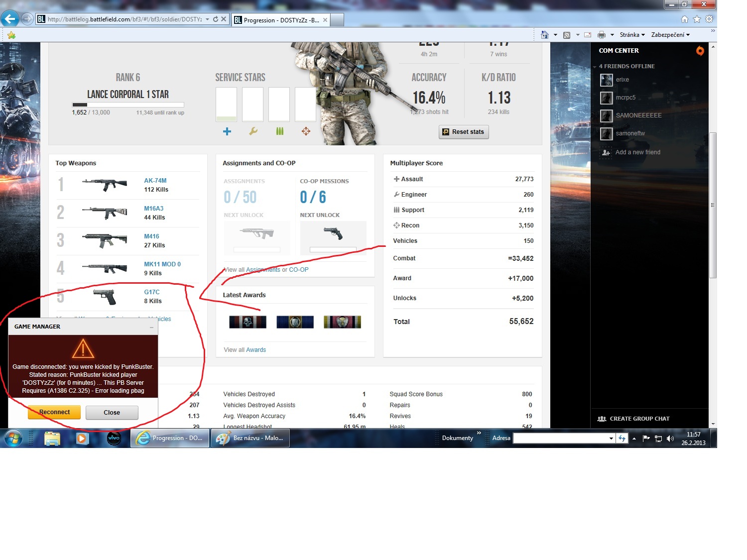Show address bar autocomplete dropdown arrow
This screenshot has width=747, height=560.
click(x=207, y=19)
